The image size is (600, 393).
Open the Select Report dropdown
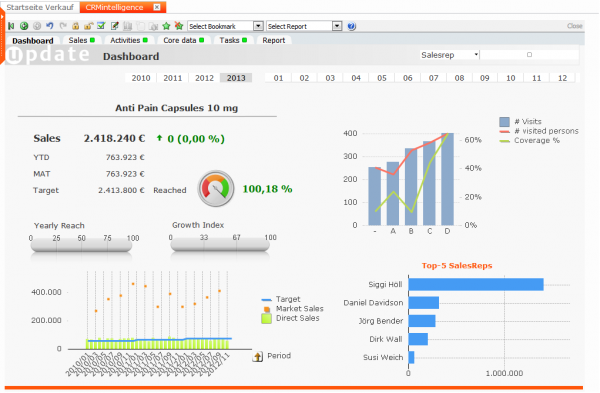(x=304, y=26)
